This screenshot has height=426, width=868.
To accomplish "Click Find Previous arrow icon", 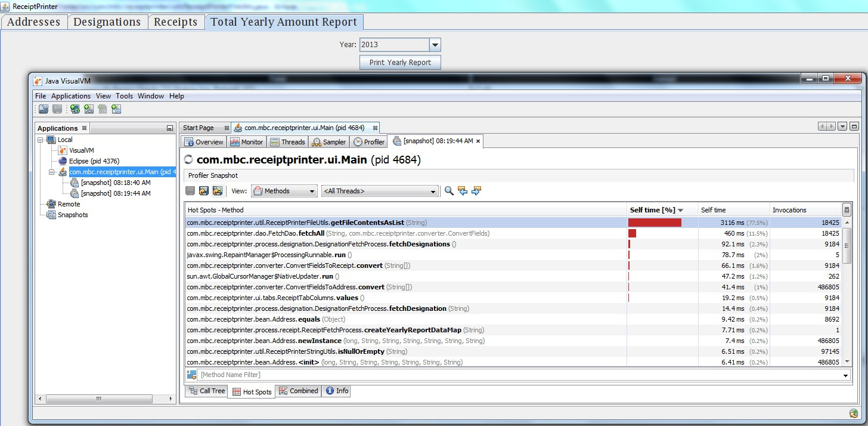I will pyautogui.click(x=463, y=191).
